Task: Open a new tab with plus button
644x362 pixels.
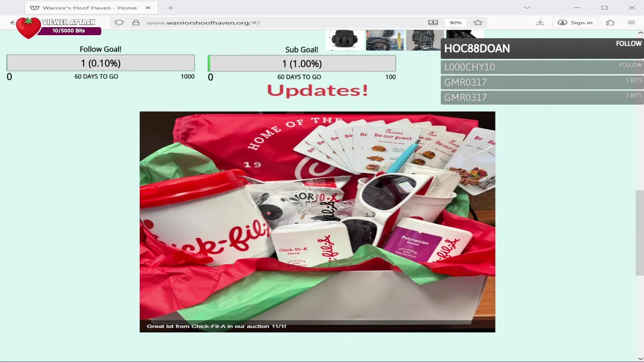Action: (171, 8)
